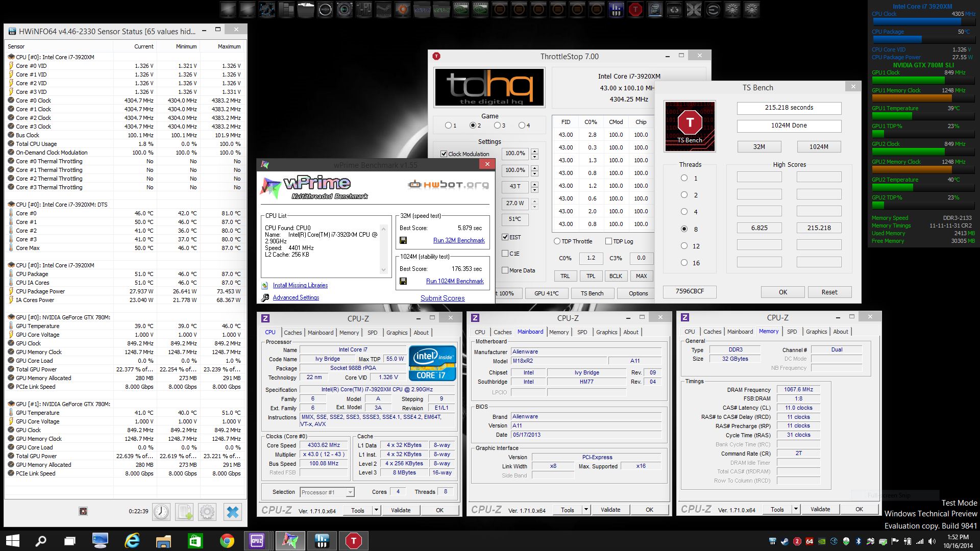
Task: Open Tools dropdown arrow in Mainboard CPU-Z window
Action: (x=586, y=510)
